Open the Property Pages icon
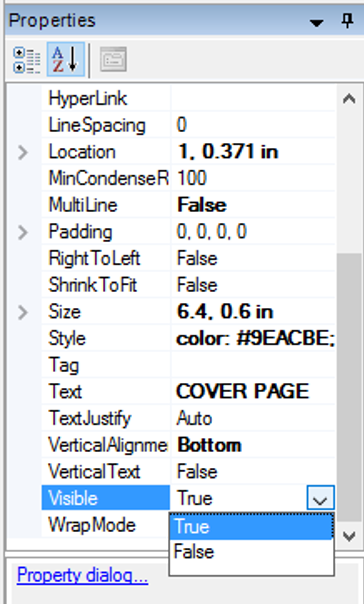This screenshot has height=604, width=364. coord(113,59)
